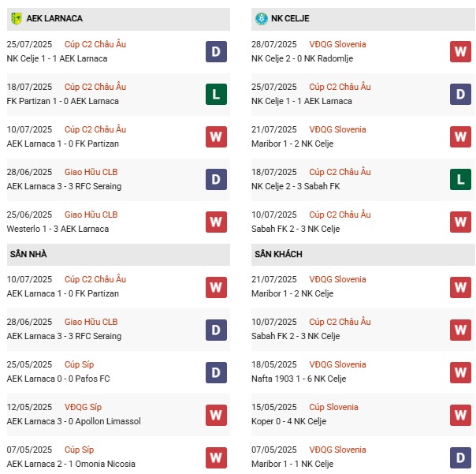Click the W badge for NK Celje 2-0 NK Radomlje
The height and width of the screenshot is (474, 476).
(460, 51)
